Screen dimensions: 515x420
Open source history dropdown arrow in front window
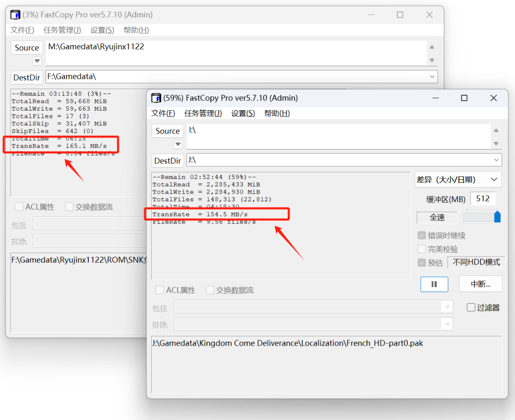(x=178, y=144)
